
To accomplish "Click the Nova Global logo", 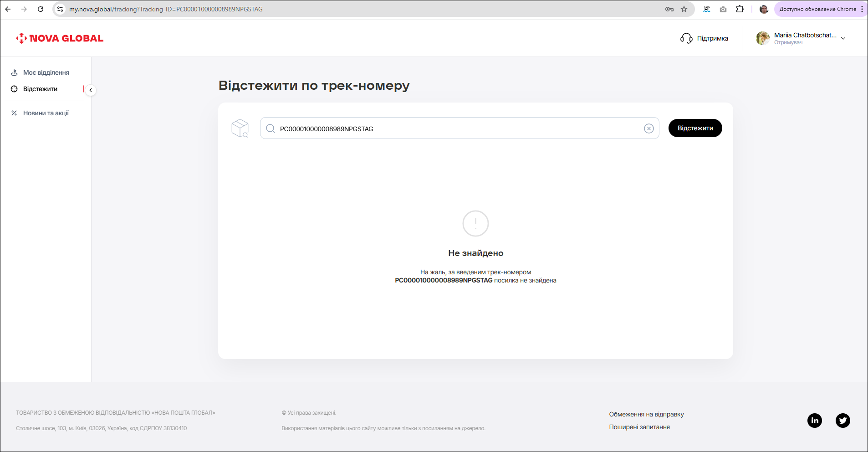I will [60, 38].
